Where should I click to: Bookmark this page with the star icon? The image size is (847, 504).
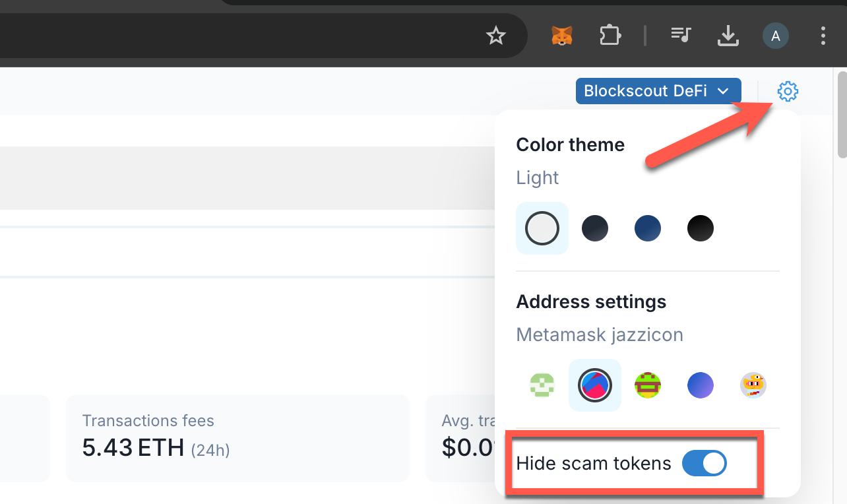(495, 35)
